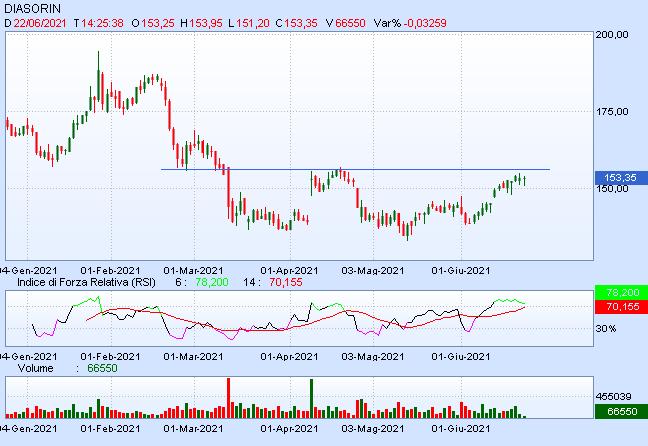Click the 200,00 price axis label

(612, 35)
